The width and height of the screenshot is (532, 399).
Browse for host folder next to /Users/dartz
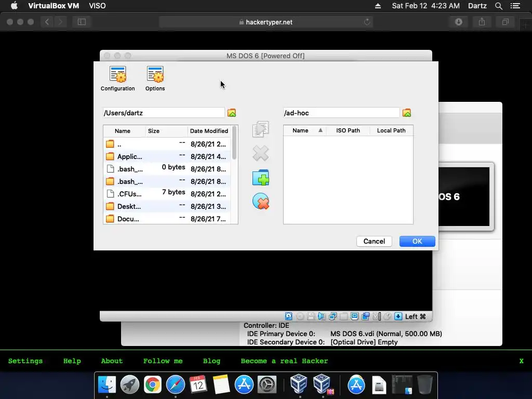coord(232,113)
